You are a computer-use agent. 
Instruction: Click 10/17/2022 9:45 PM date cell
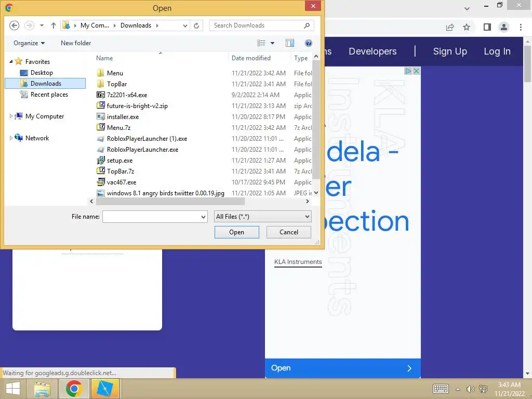click(x=258, y=182)
